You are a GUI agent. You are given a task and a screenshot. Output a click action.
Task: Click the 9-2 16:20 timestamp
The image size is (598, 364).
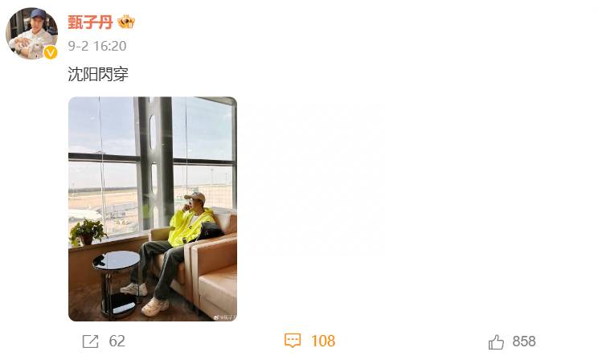pos(97,46)
